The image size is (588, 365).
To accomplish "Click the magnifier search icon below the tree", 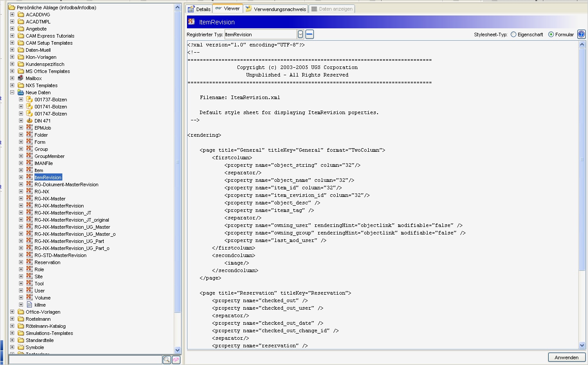I will click(167, 360).
